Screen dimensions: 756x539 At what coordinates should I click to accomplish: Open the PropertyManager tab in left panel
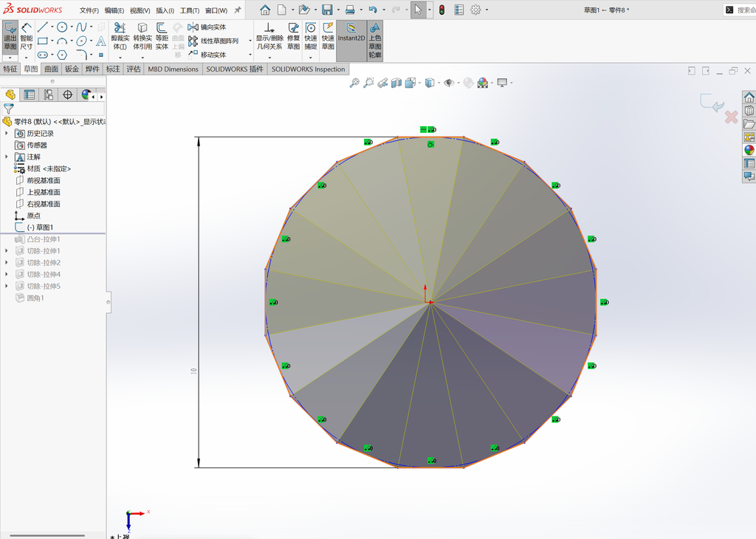(x=30, y=95)
